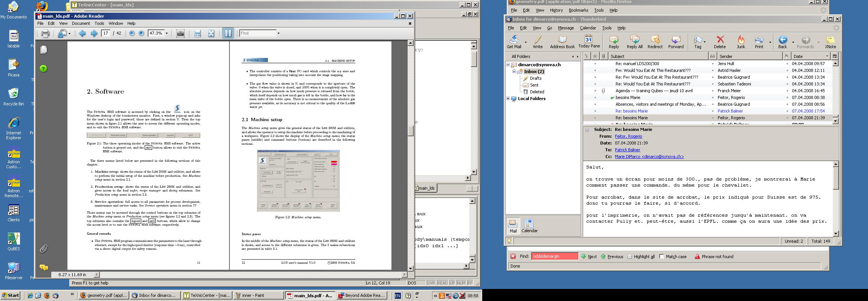The width and height of the screenshot is (868, 301).
Task: Open the Back history dropdown arrow
Action: [x=793, y=42]
